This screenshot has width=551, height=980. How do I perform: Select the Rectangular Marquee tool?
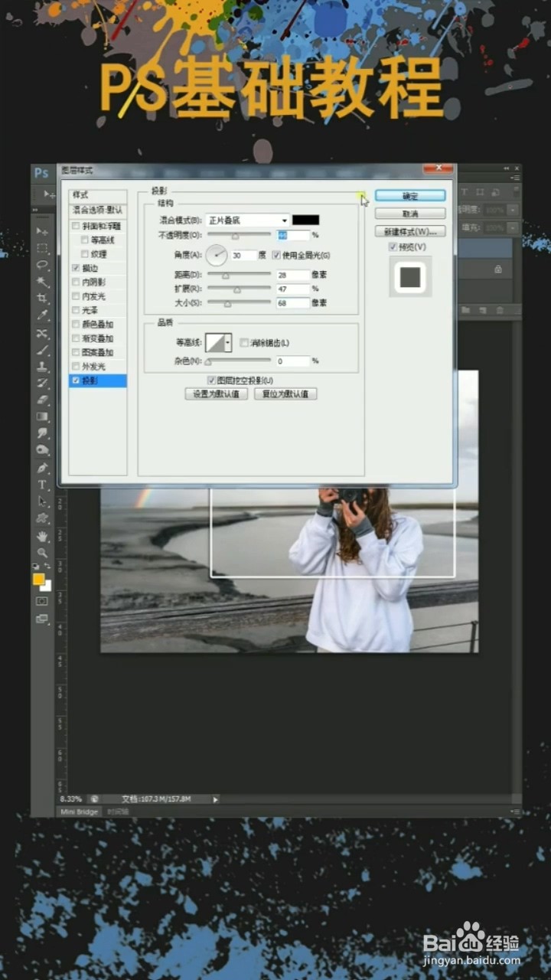(42, 248)
